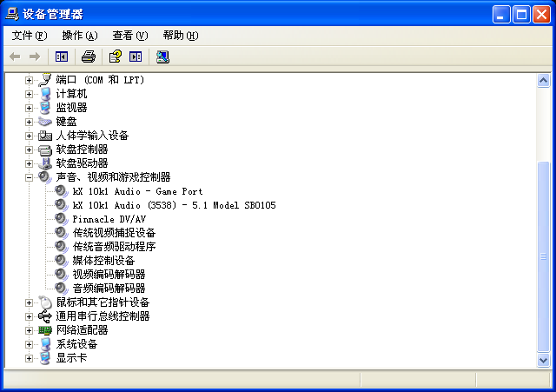Click the Forward arrow toolbar icon
Image resolution: width=556 pixels, height=392 pixels.
coord(35,56)
